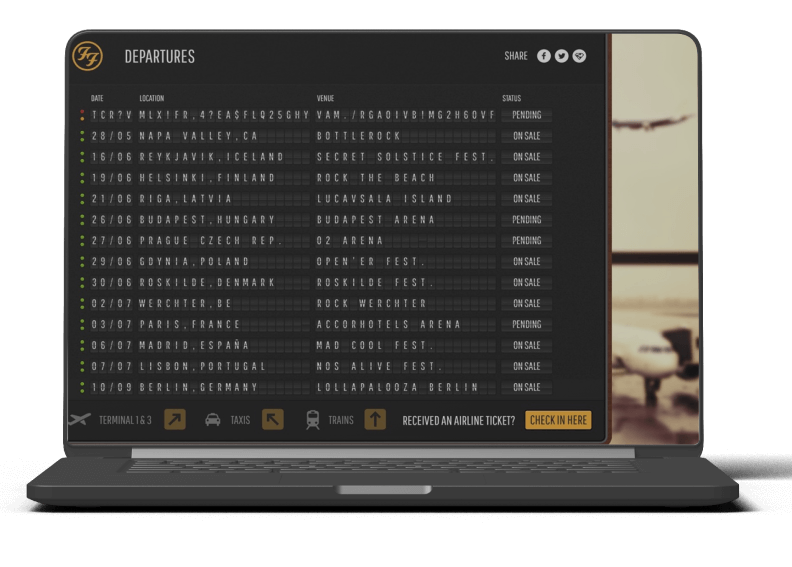The image size is (792, 567).
Task: Share on Twitter
Action: click(562, 56)
